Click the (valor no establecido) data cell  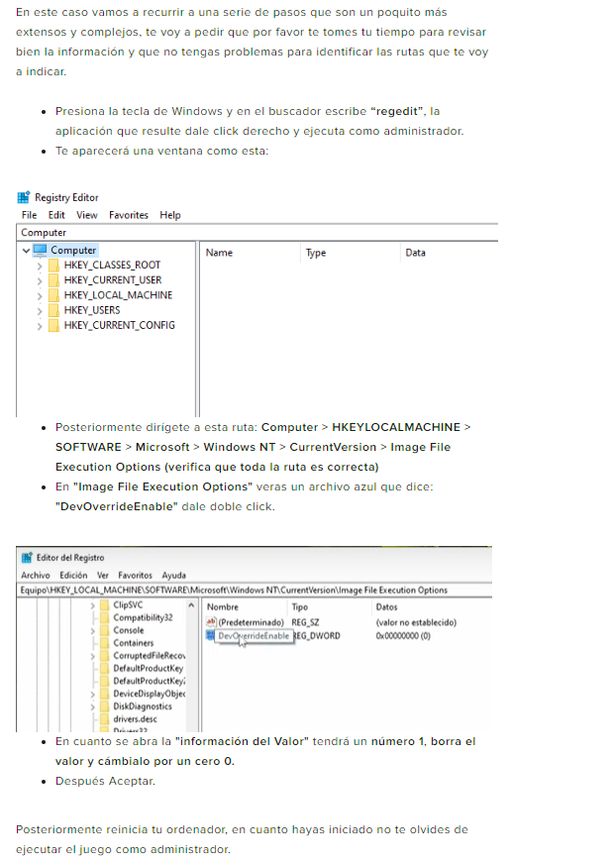pyautogui.click(x=416, y=622)
